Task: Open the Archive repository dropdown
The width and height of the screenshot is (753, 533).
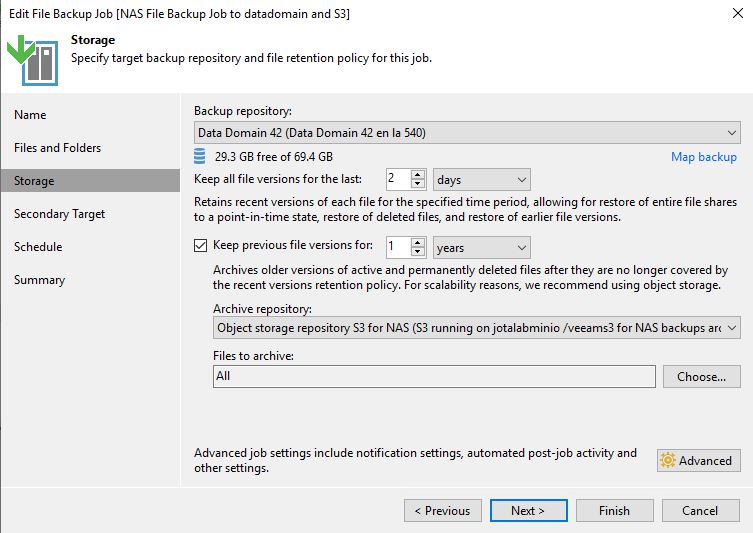Action: point(476,328)
